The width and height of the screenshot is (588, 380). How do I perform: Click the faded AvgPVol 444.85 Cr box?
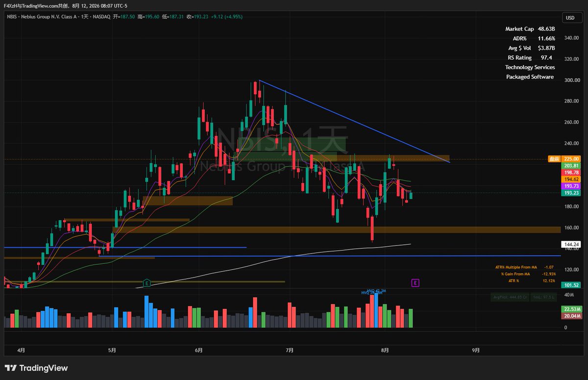pyautogui.click(x=510, y=297)
